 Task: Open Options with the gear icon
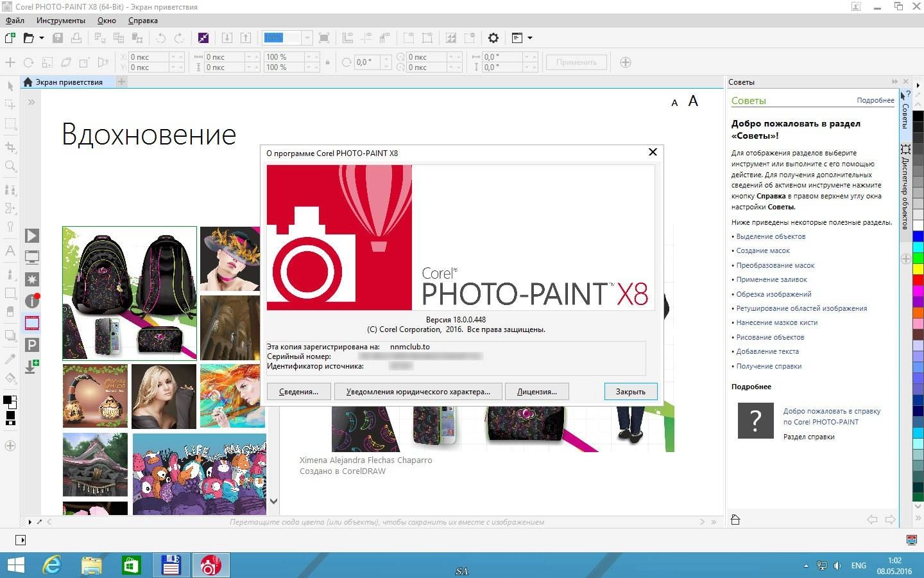tap(493, 38)
